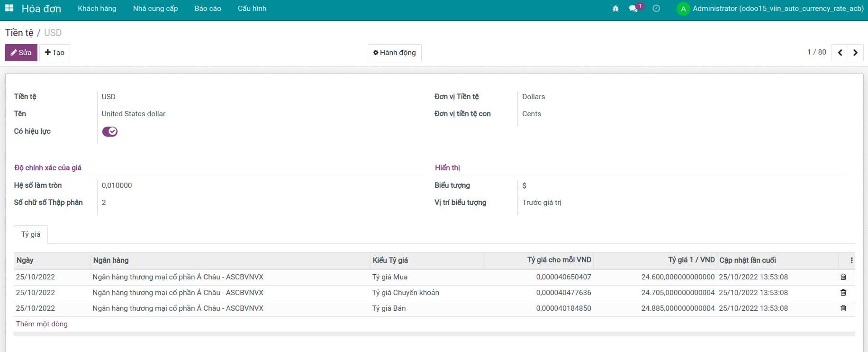
Task: Click Thêm một dòng link
Action: tap(42, 324)
